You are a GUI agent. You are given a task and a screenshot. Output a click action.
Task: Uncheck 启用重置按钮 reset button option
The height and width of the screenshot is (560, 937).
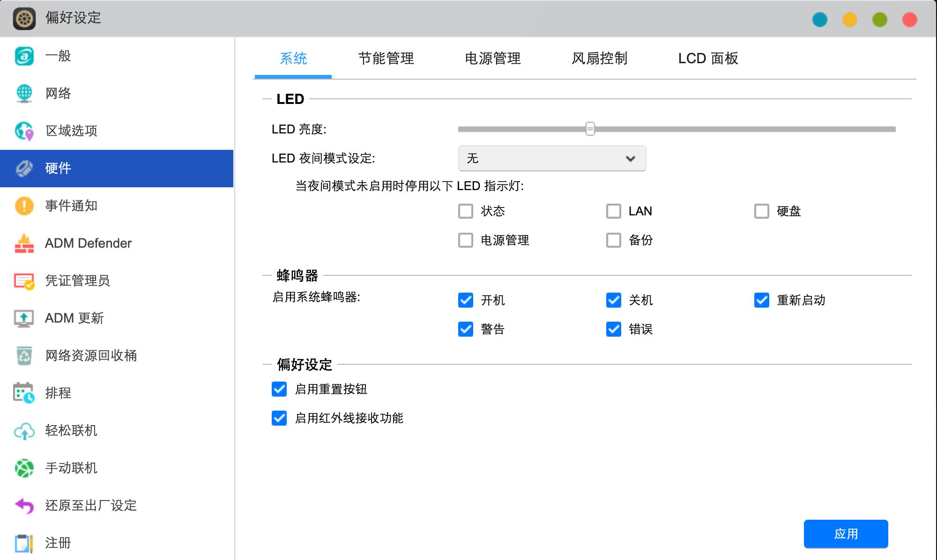(x=279, y=390)
